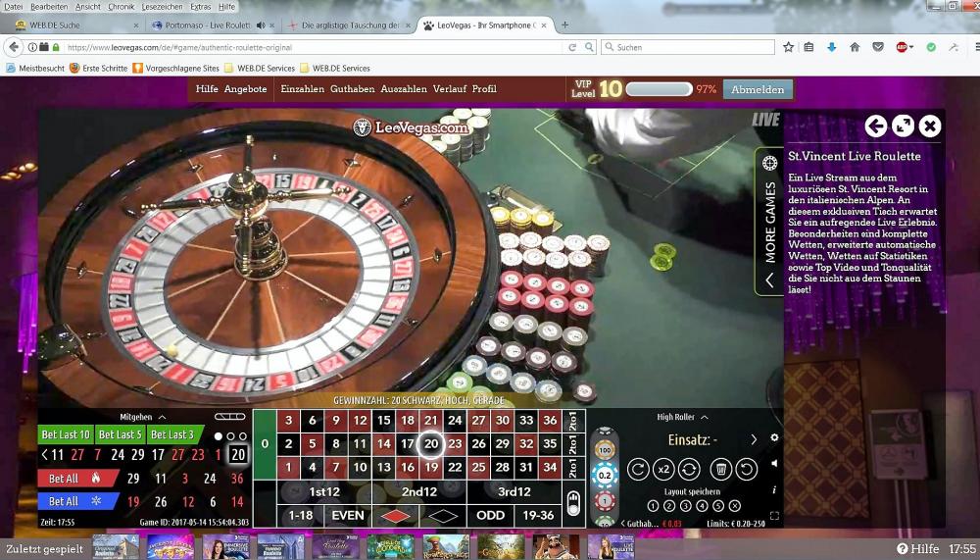
Task: Select third statistics page dot
Action: point(242,436)
